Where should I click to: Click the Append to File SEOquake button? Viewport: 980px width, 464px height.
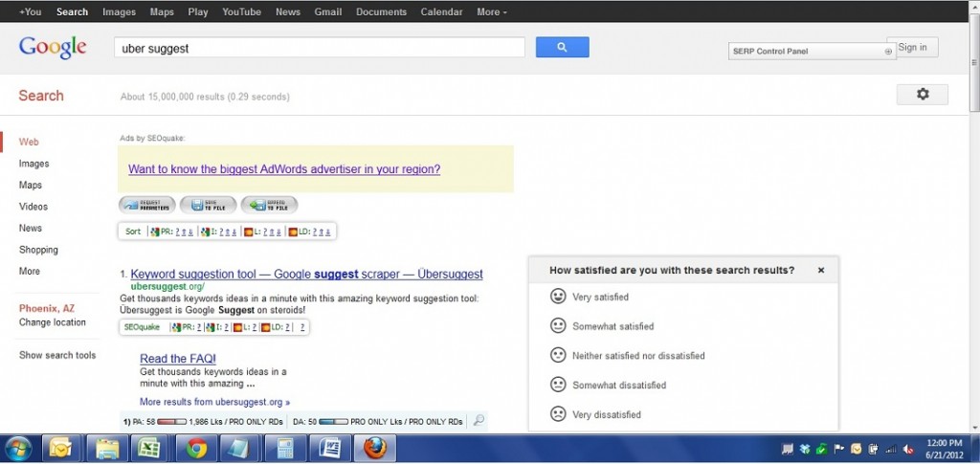(269, 205)
